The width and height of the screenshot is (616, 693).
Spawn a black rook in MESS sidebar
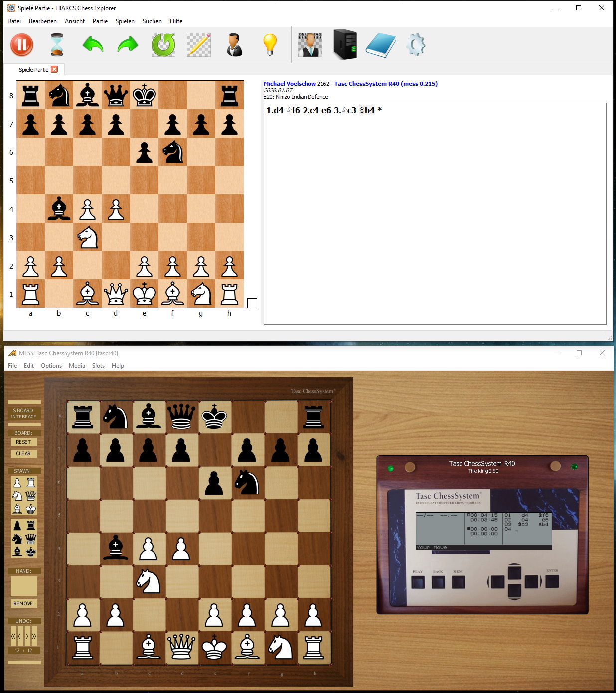(31, 526)
